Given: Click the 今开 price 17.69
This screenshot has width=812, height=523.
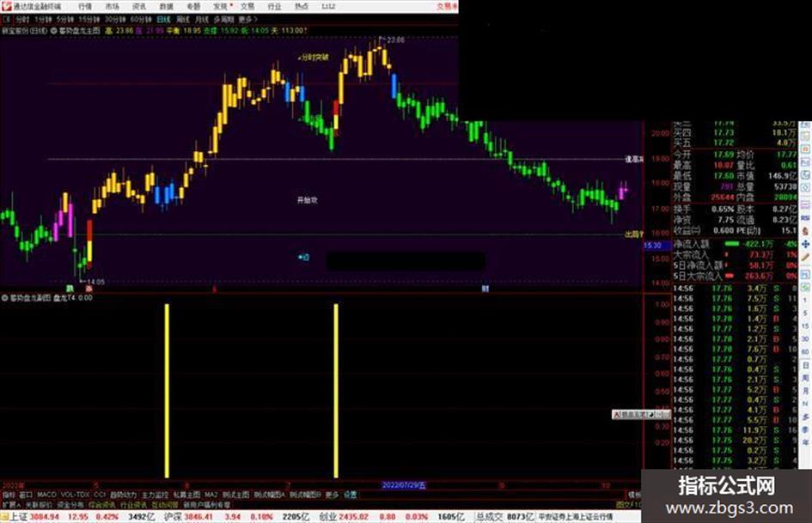Looking at the screenshot, I should (723, 155).
